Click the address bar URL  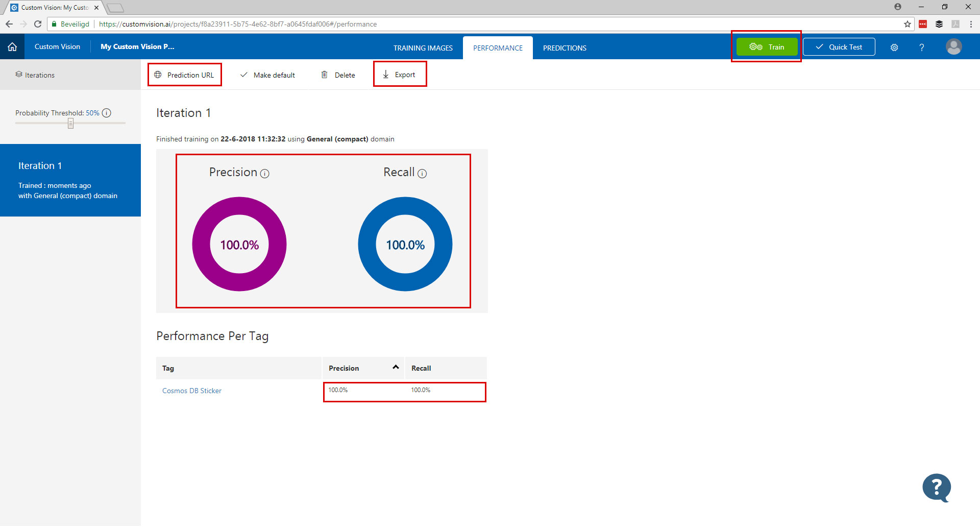click(238, 24)
